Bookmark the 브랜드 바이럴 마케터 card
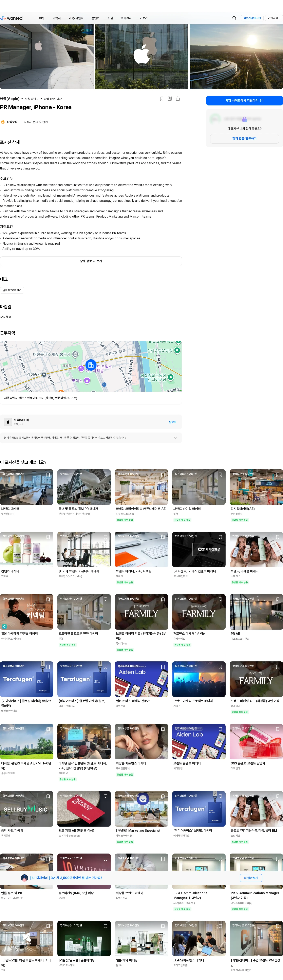Image resolution: width=283 pixels, height=980 pixels. pos(220,474)
